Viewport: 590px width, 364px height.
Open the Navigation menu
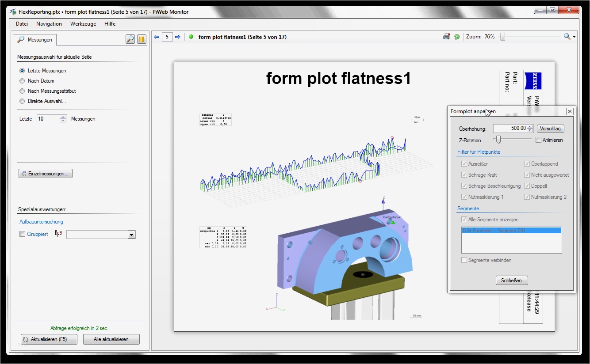[49, 24]
